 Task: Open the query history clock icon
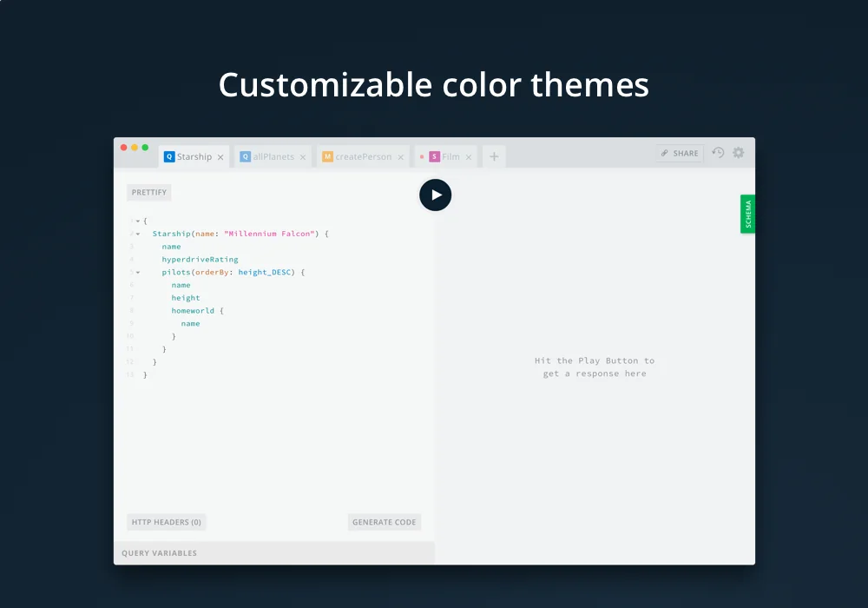tap(717, 153)
